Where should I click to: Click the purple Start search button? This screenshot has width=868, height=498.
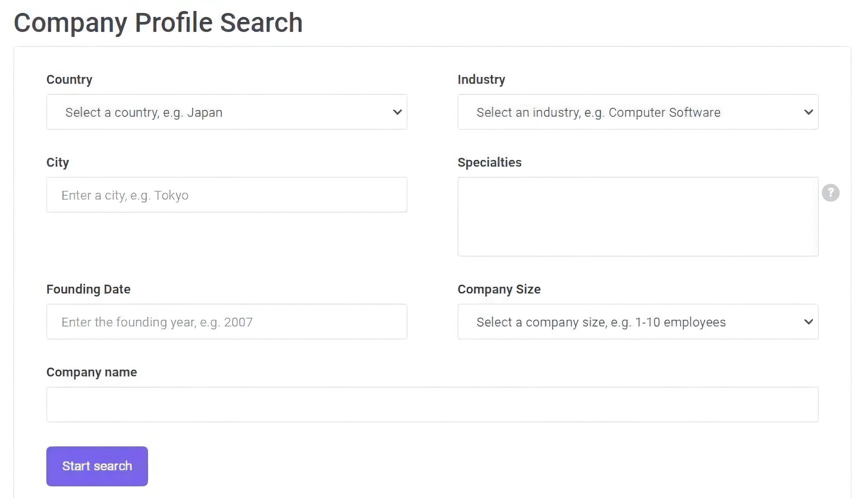[97, 466]
